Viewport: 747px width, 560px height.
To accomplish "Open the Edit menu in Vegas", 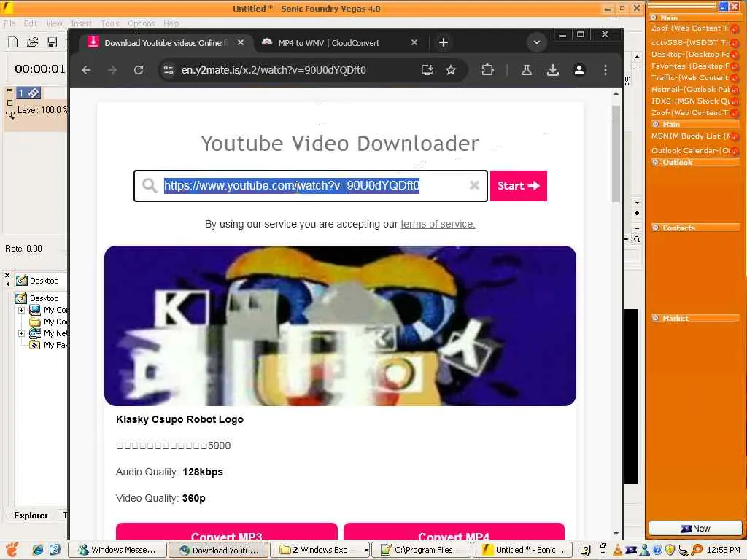I will (x=31, y=23).
